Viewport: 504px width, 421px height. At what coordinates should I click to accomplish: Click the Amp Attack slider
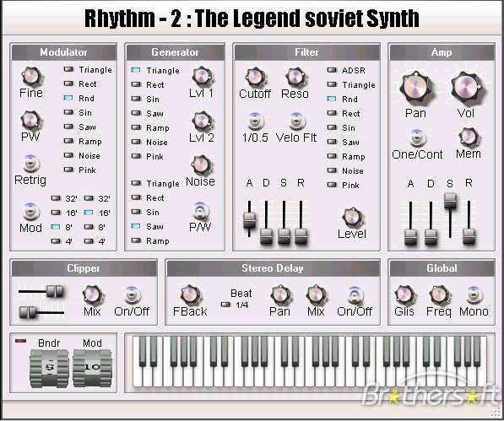(410, 237)
